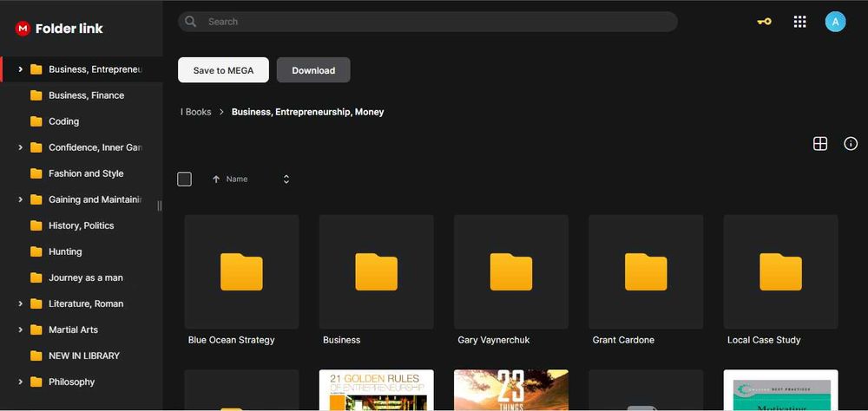Click the Coding folder icon in sidebar

(x=36, y=121)
